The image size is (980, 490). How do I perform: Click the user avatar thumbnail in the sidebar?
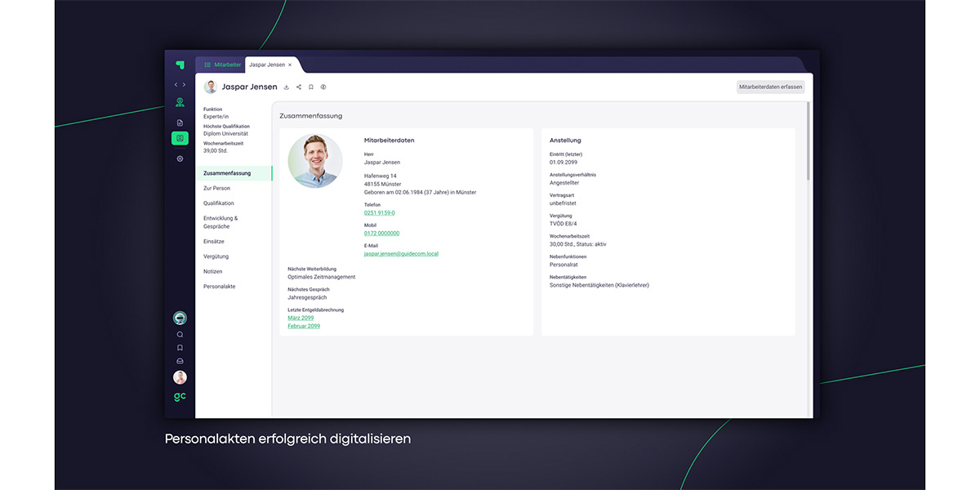180,376
